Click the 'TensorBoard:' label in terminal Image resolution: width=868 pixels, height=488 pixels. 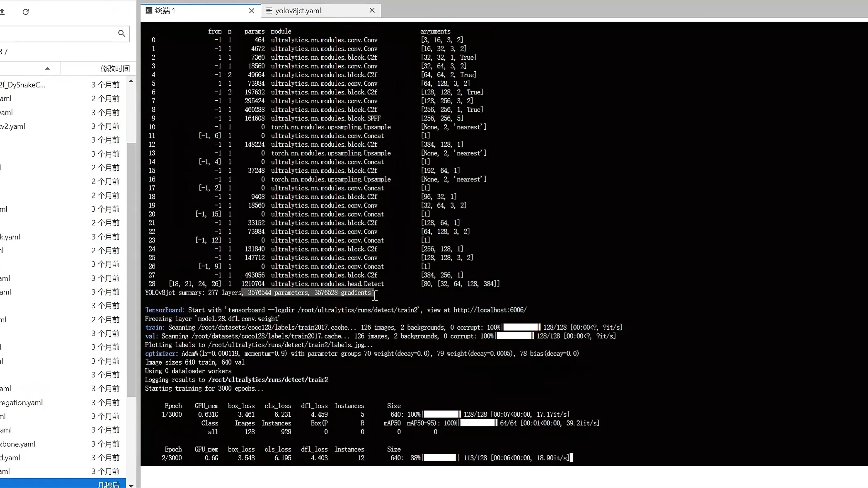click(165, 310)
